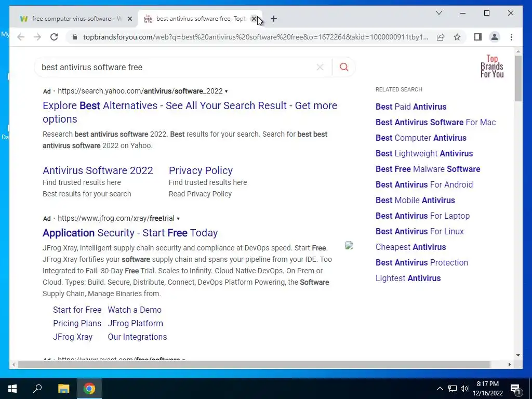Image resolution: width=532 pixels, height=399 pixels.
Task: Click the address bar URL
Action: pos(256,37)
